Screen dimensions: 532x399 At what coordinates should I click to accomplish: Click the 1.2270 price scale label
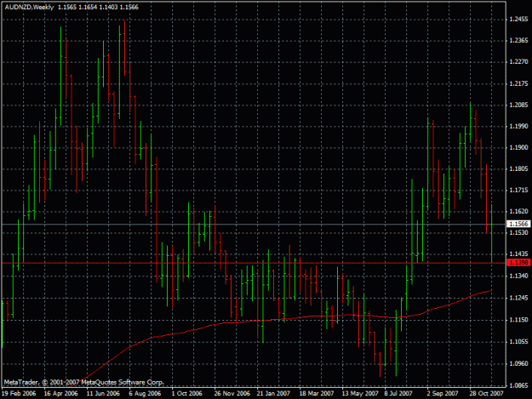[x=518, y=62]
